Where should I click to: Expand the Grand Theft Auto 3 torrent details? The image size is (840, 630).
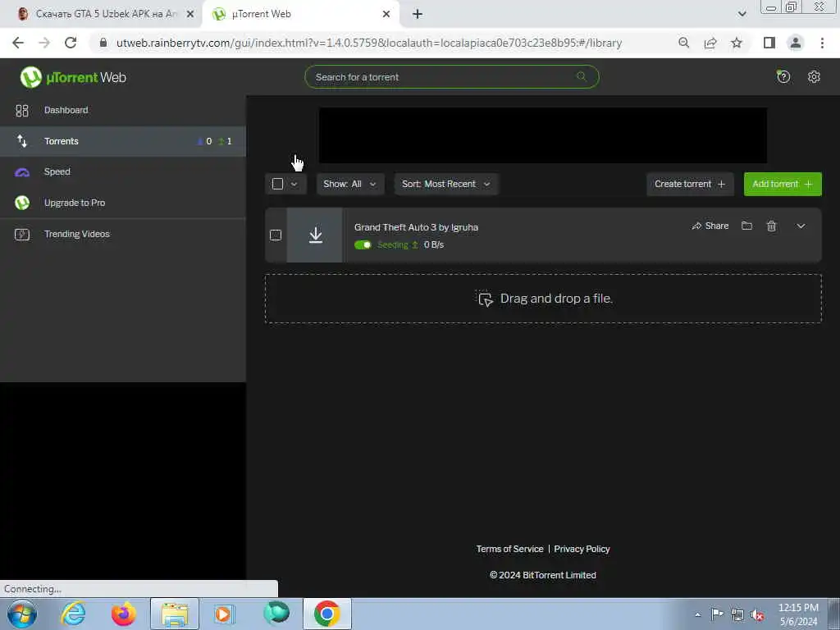pyautogui.click(x=801, y=226)
